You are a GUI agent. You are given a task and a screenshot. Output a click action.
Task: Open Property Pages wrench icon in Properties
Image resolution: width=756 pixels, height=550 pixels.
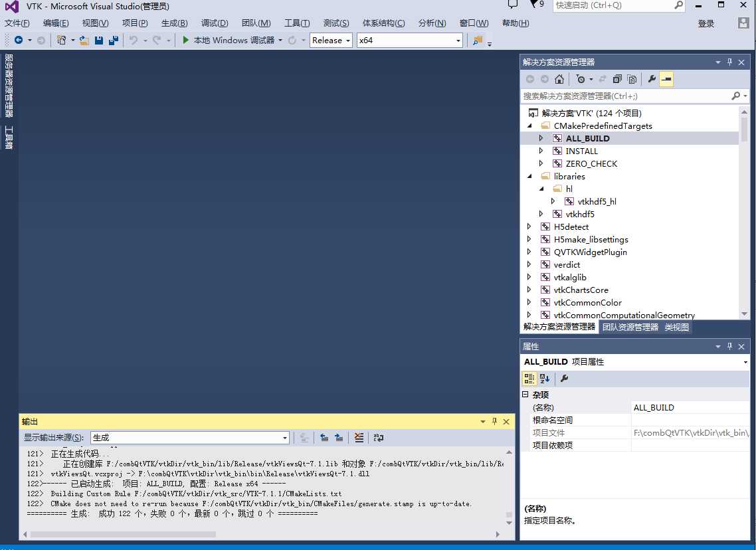point(565,379)
